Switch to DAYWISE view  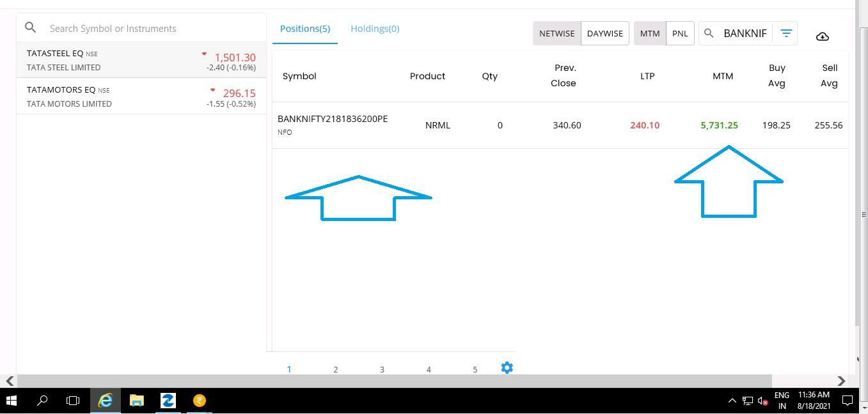604,33
